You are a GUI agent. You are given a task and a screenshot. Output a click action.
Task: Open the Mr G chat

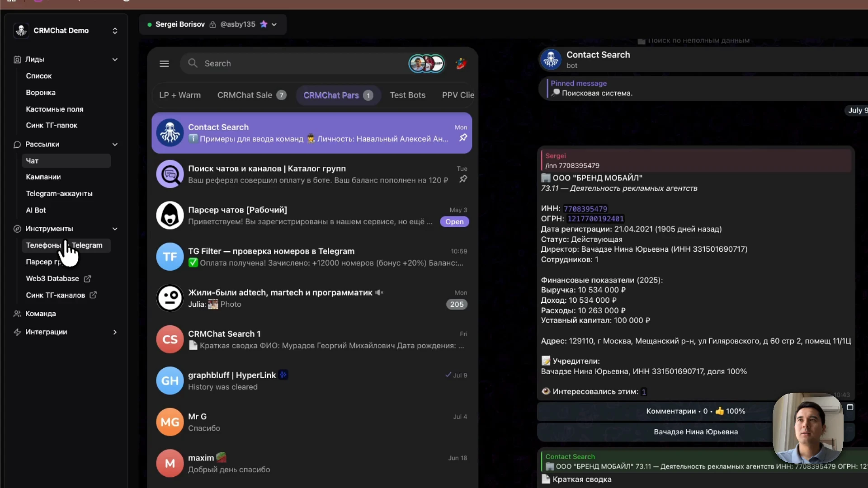click(x=312, y=422)
